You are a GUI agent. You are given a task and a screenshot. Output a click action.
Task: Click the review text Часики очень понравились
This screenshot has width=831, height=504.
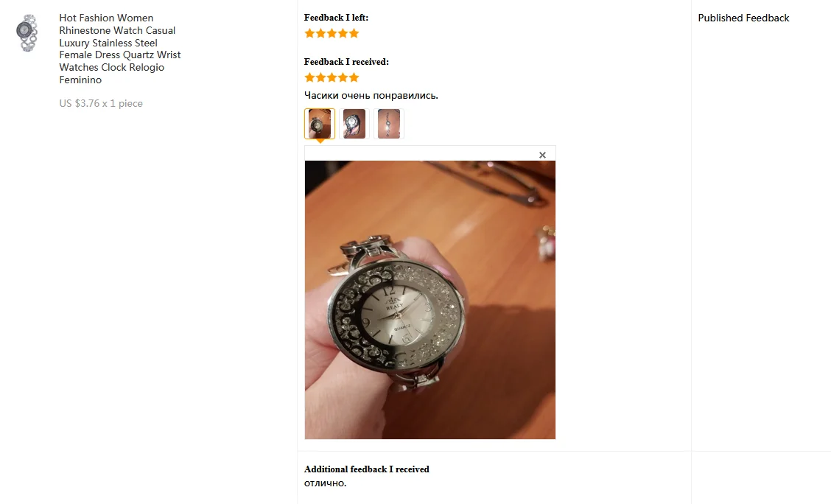tap(371, 96)
